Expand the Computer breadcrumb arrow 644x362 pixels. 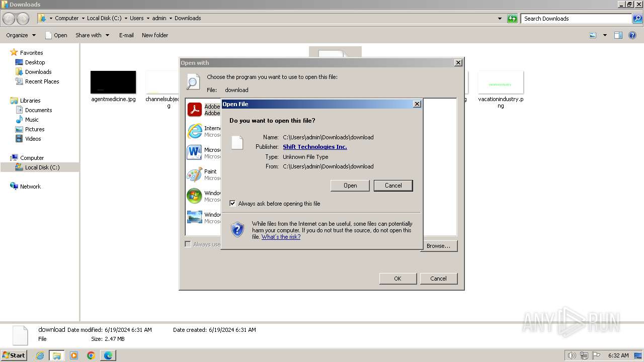[x=83, y=18]
